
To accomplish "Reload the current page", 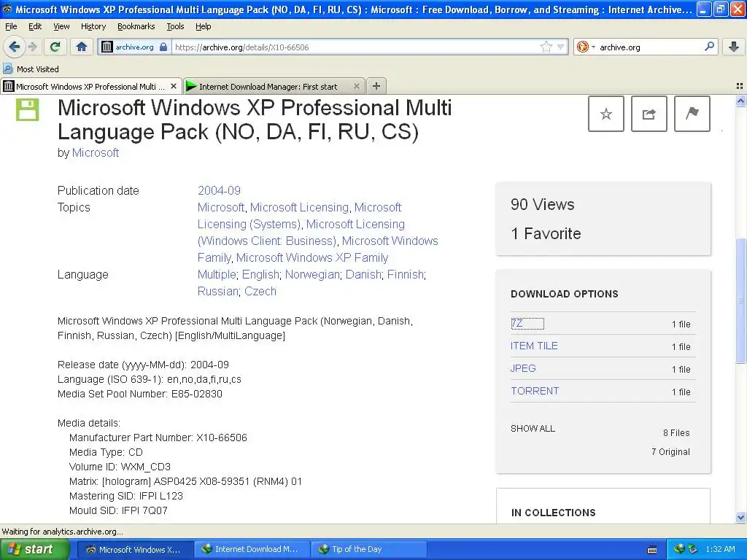I will point(55,47).
